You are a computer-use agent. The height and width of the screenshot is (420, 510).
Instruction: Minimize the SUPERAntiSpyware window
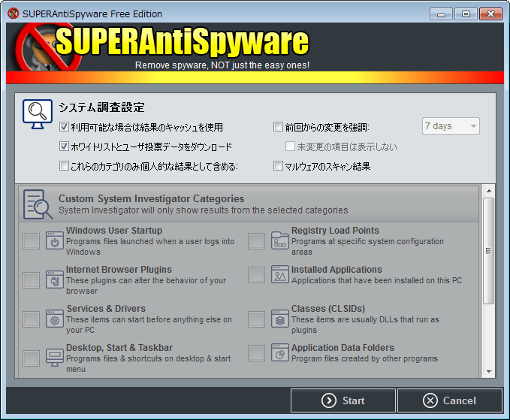(441, 14)
